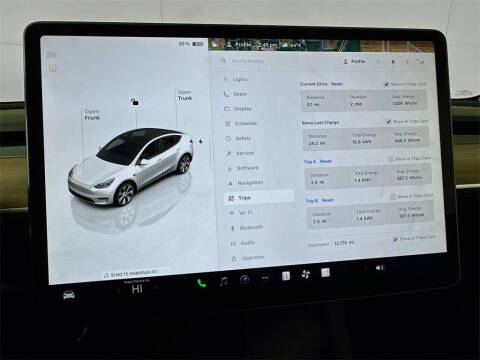
Task: Check Show in Trips Card for Trip A
Action: click(391, 159)
